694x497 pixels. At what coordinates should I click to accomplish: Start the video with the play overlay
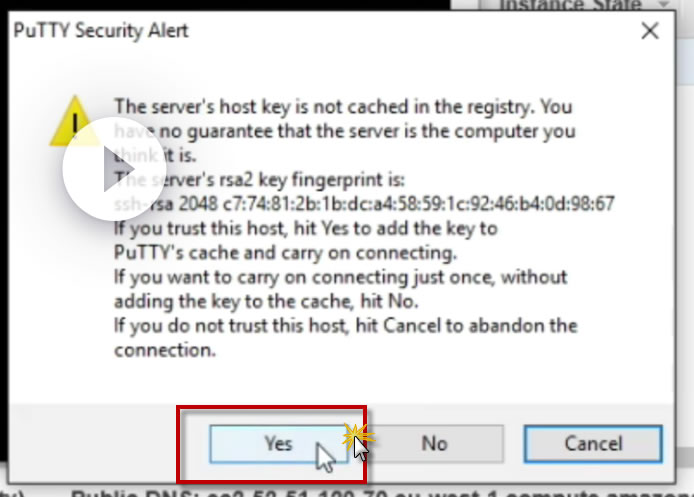[115, 169]
